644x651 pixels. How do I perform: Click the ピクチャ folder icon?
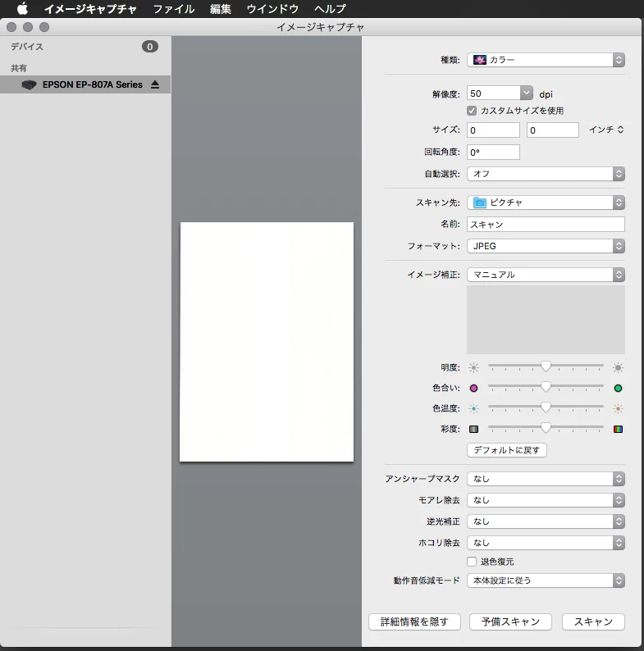click(480, 203)
